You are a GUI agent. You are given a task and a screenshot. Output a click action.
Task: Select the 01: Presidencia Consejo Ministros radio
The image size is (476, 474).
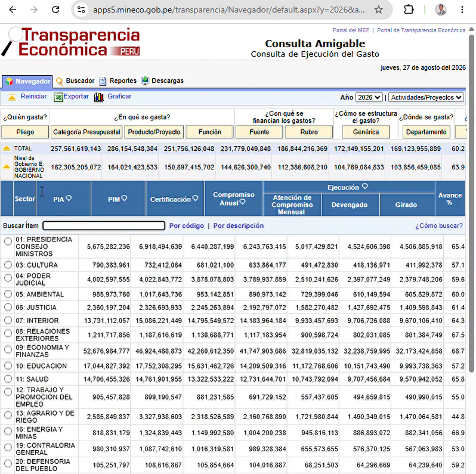(x=8, y=241)
